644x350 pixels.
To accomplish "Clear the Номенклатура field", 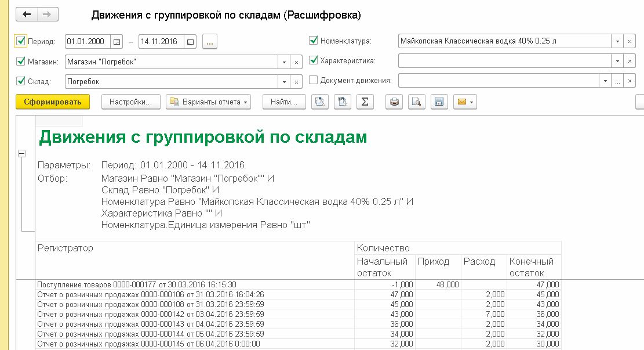I will (x=630, y=41).
